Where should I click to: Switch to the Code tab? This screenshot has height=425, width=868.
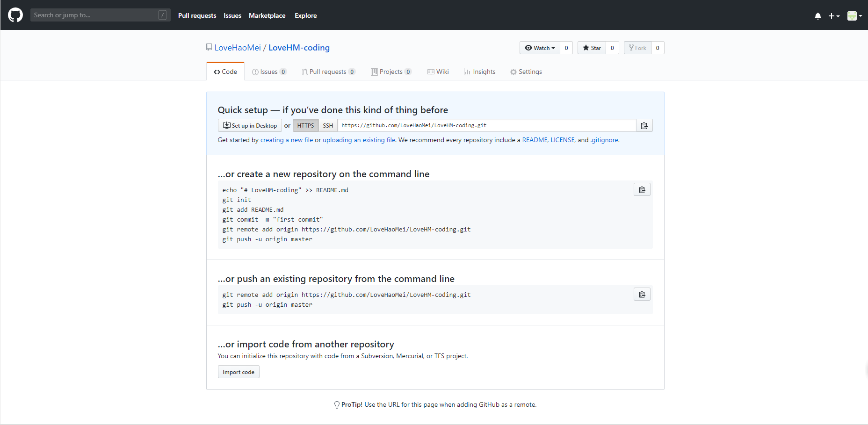(x=225, y=72)
